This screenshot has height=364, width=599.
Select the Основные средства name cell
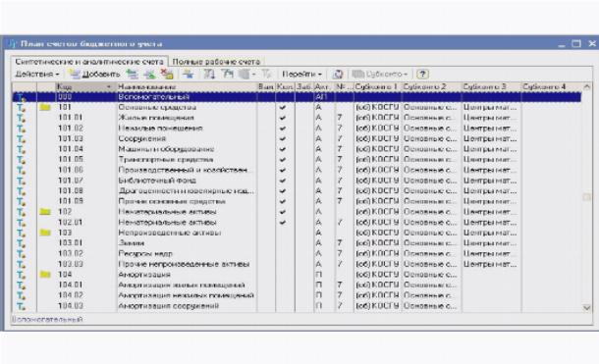point(187,108)
